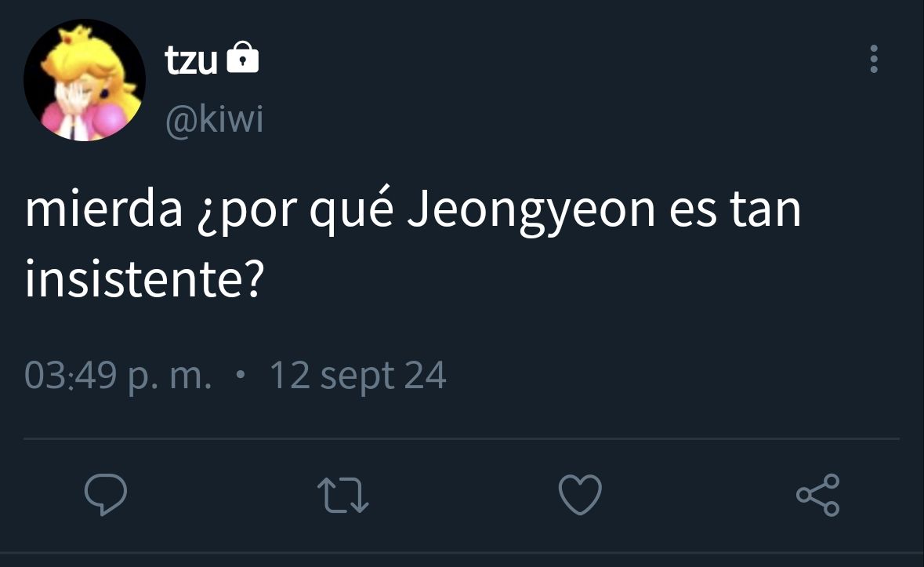This screenshot has height=567, width=924.
Task: Share this tweet via share icon
Action: (818, 495)
